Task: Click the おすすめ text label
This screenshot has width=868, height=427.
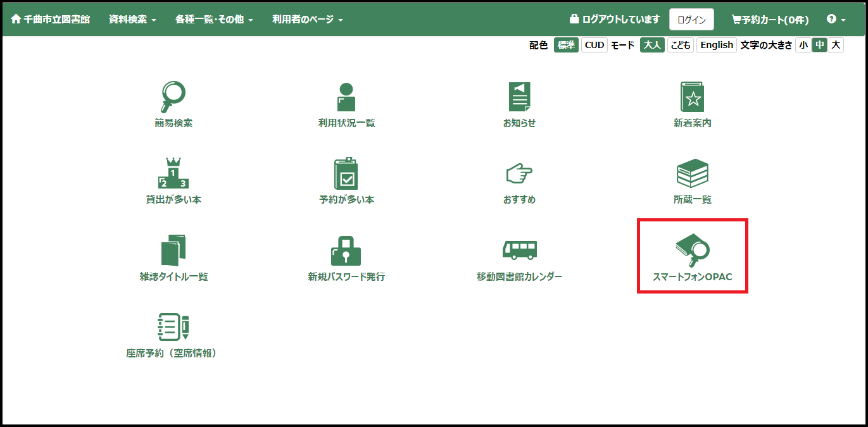Action: [x=519, y=200]
